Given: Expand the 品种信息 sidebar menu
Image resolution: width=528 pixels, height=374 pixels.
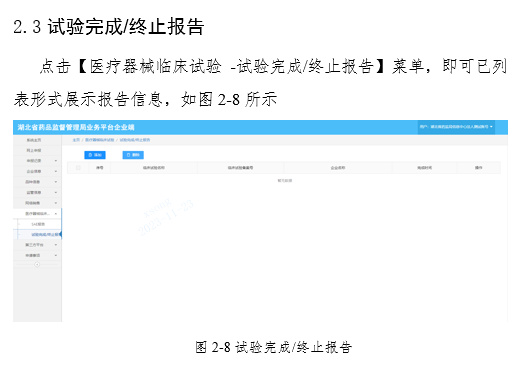Looking at the screenshot, I should pyautogui.click(x=37, y=182).
